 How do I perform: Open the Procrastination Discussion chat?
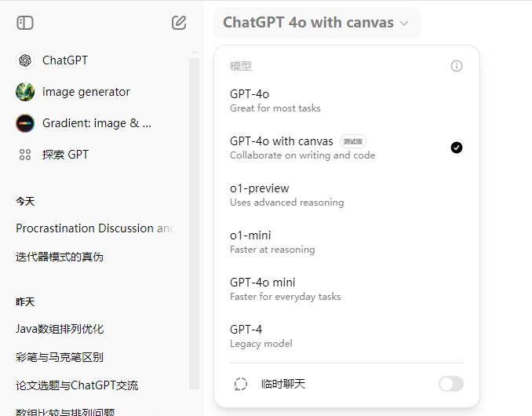pos(95,228)
